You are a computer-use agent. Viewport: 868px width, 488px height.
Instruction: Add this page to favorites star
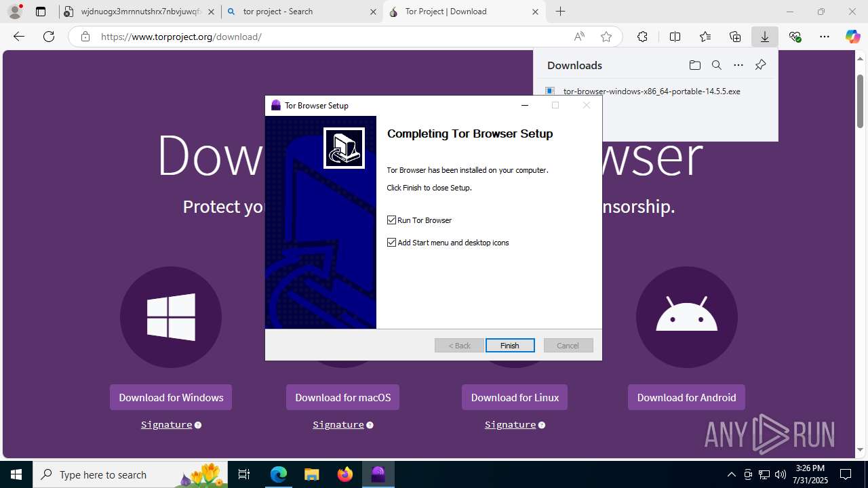[606, 37]
